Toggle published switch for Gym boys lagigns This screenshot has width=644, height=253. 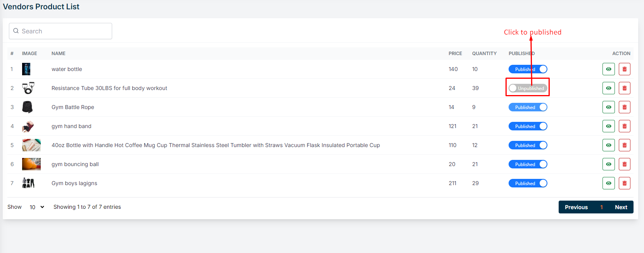click(x=528, y=183)
